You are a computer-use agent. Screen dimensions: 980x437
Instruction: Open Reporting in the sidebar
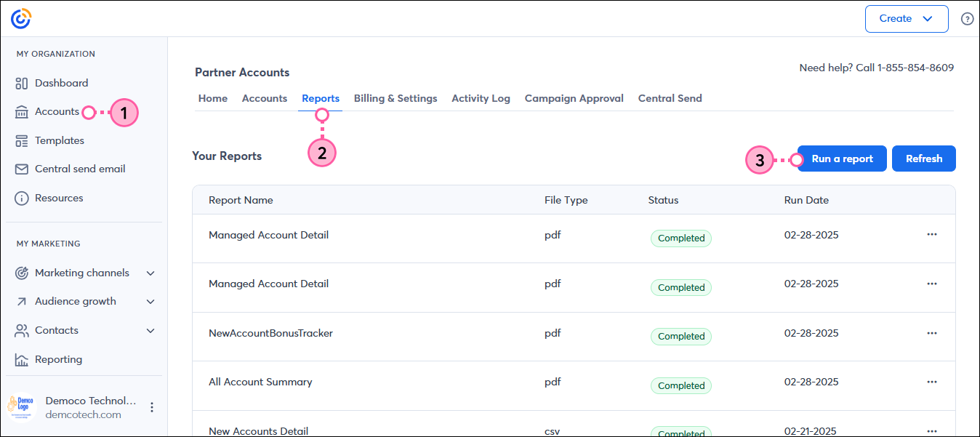coord(58,359)
